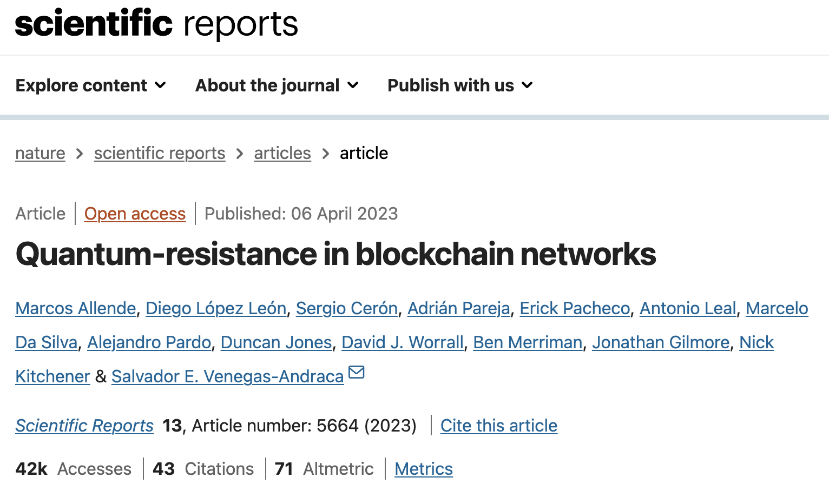This screenshot has height=504, width=829.
Task: Open the scientific reports breadcrumb link
Action: pos(160,153)
